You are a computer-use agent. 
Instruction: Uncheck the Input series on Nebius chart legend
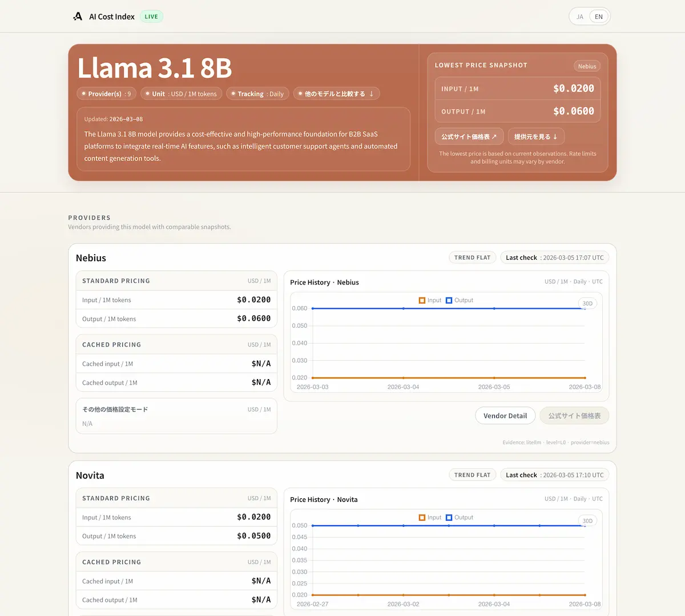(x=422, y=300)
